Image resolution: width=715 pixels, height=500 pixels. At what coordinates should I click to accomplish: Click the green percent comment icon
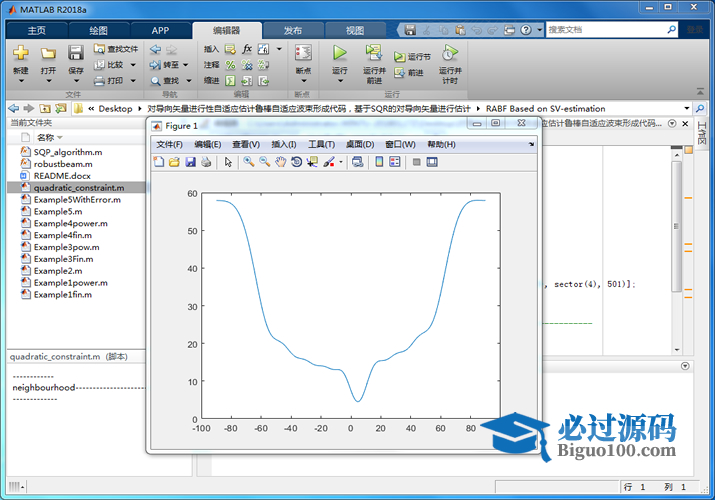tap(231, 65)
